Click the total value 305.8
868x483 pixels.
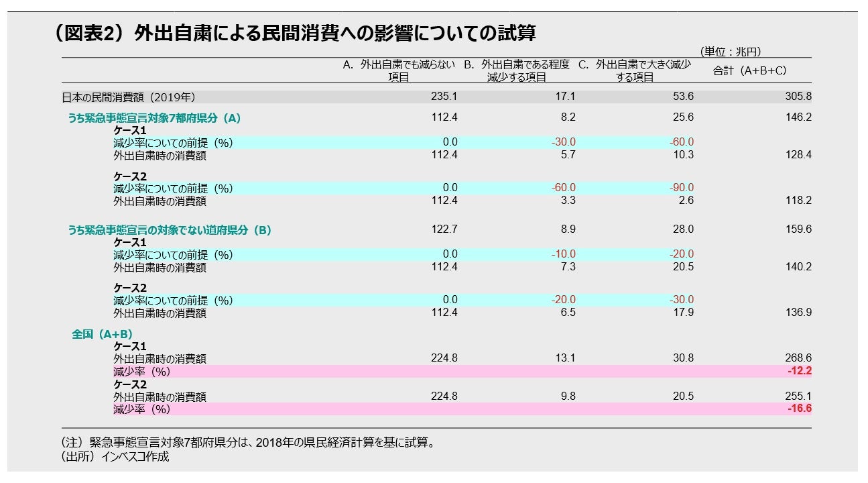pyautogui.click(x=799, y=97)
